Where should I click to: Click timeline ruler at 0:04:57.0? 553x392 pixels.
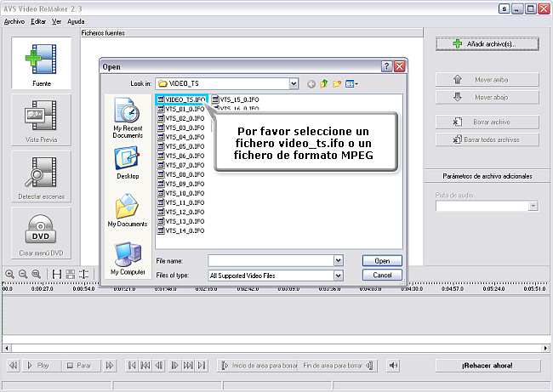coord(453,288)
